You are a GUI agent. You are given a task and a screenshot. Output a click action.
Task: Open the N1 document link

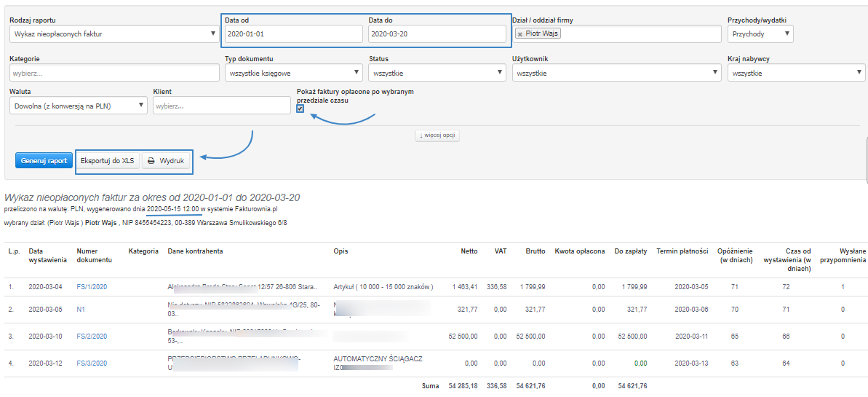click(x=81, y=310)
